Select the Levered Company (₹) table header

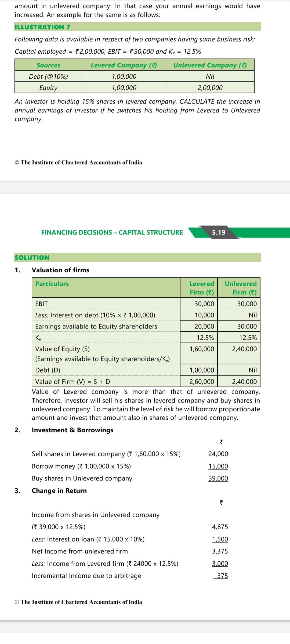[x=124, y=65]
